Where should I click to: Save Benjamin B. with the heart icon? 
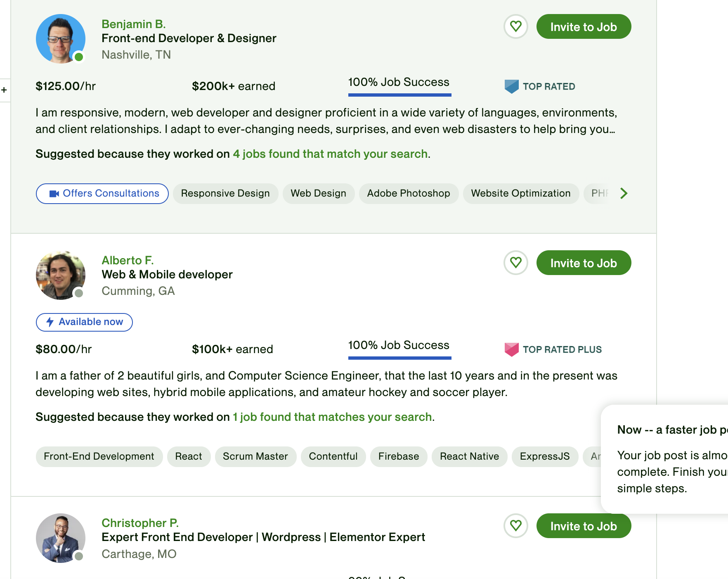tap(515, 26)
